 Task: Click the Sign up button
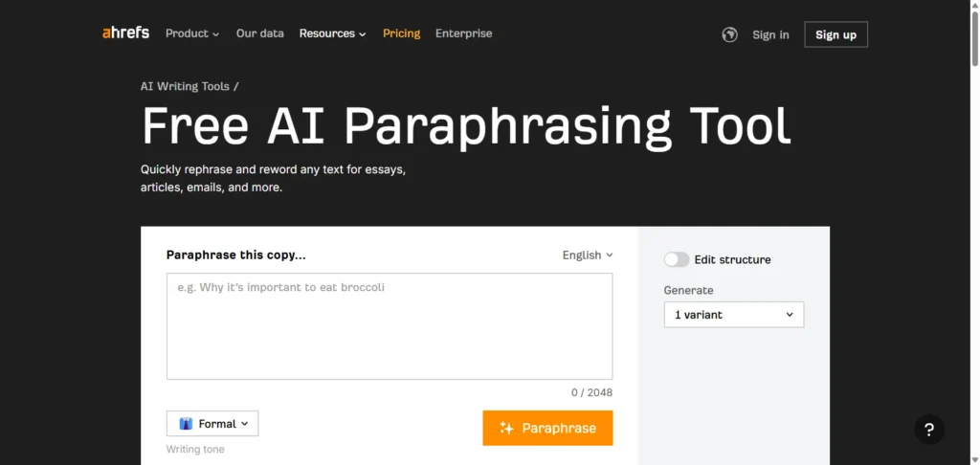pos(835,34)
